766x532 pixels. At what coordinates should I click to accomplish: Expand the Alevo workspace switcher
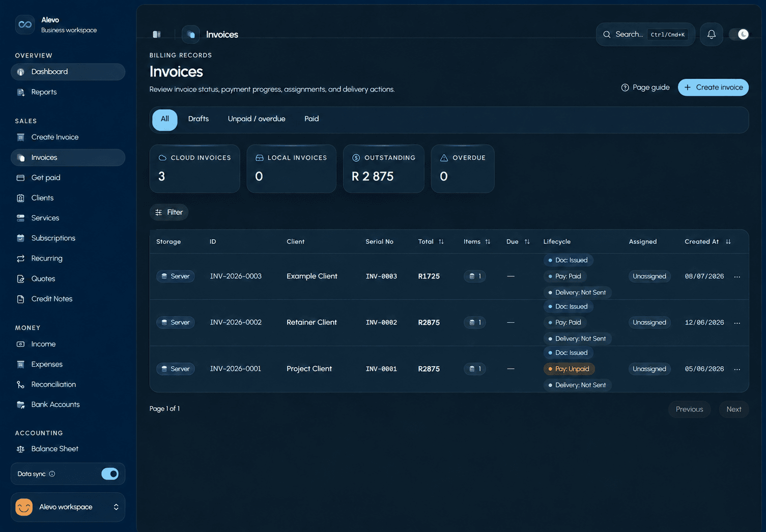(68, 507)
